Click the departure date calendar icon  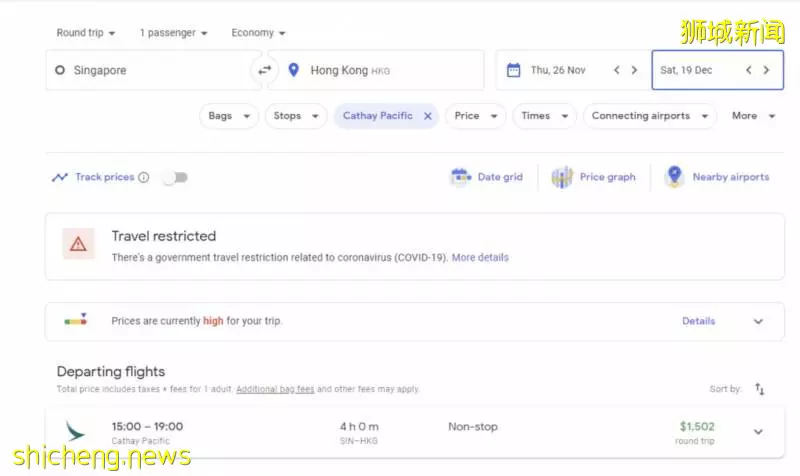click(513, 70)
